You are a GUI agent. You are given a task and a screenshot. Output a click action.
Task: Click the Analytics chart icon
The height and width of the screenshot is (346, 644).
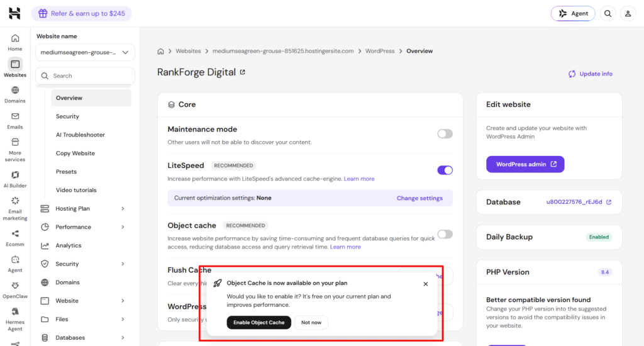(45, 245)
